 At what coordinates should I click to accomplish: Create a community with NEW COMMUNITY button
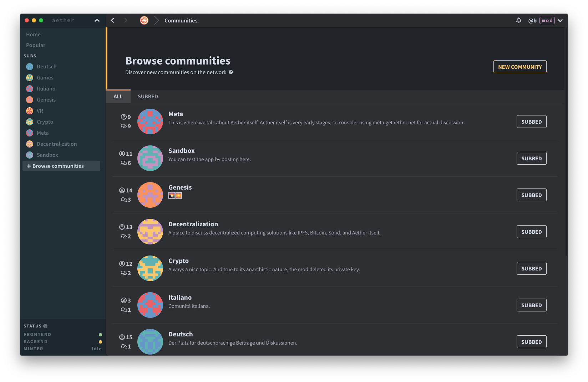coord(520,67)
